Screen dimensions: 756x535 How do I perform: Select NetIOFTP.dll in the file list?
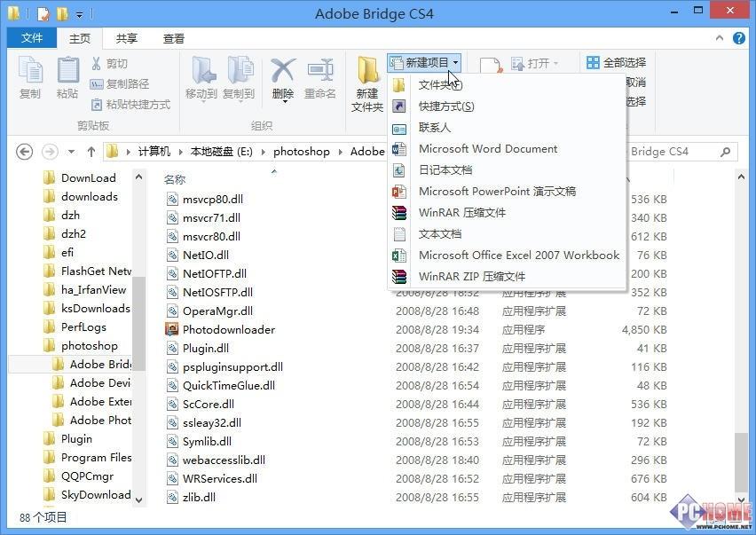pyautogui.click(x=207, y=274)
